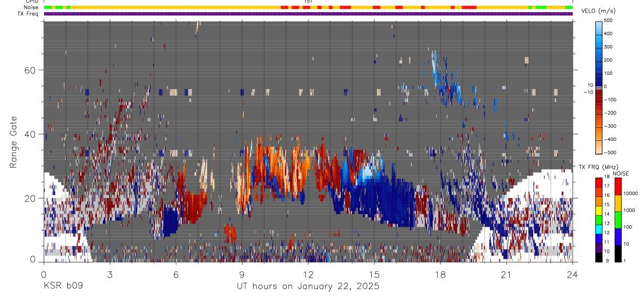Click the '3' hour tick label on time axis
Screen dimensions: 644x297
point(110,275)
